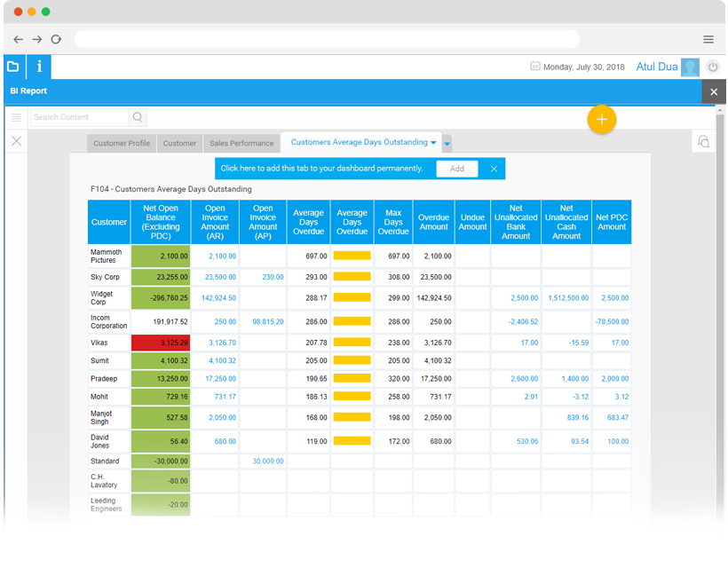Open the extra tabs dropdown arrow
This screenshot has width=728, height=568.
(447, 144)
